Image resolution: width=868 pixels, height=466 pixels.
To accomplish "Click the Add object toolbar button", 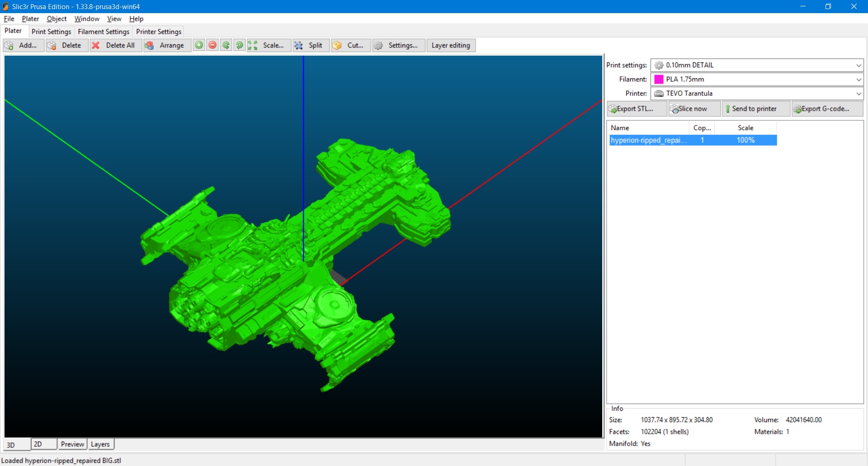I will (24, 45).
